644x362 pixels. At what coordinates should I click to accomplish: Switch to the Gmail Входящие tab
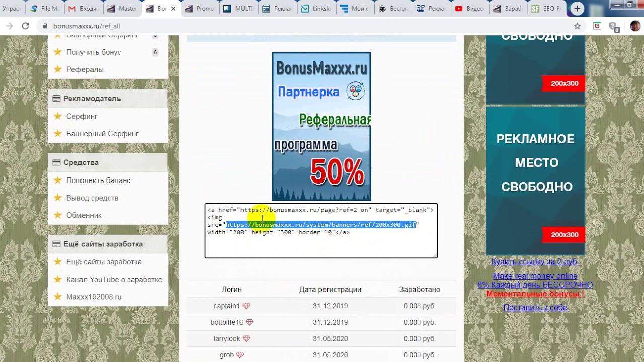(84, 9)
